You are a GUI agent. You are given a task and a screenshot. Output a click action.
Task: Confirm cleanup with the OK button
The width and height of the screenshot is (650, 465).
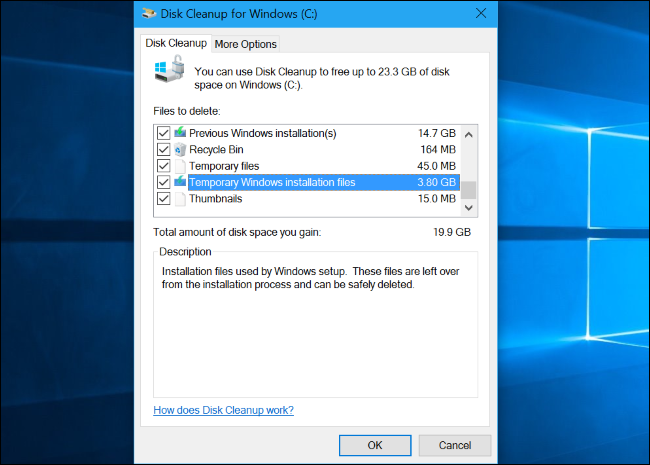click(375, 445)
